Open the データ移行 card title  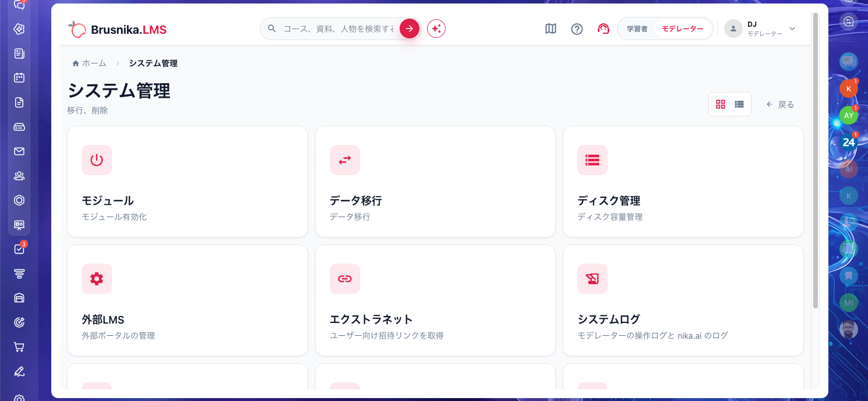coord(355,201)
